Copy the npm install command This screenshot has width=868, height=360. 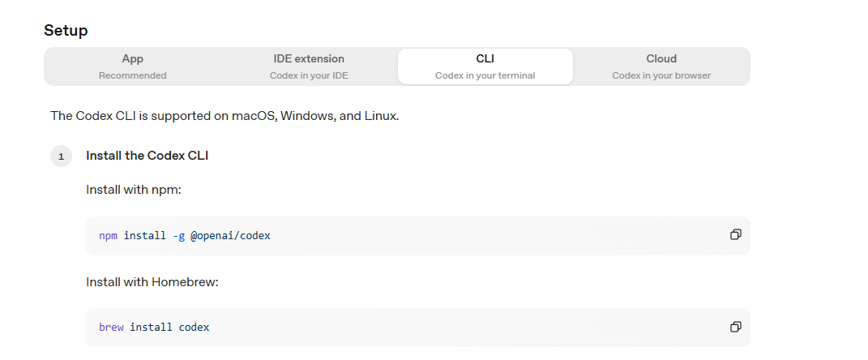735,235
